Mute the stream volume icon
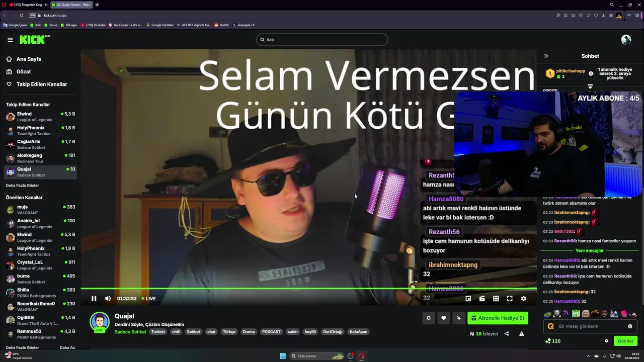The image size is (644, 362). coord(108,299)
